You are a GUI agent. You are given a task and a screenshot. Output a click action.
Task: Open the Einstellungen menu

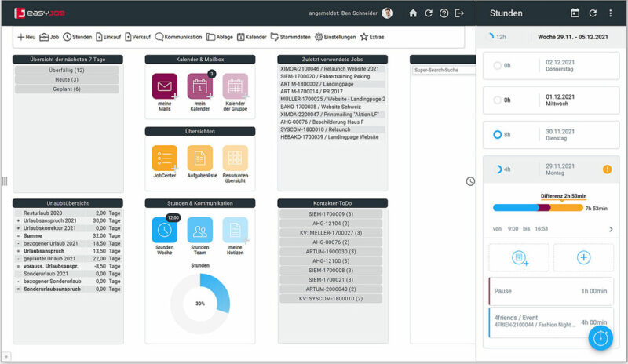[336, 37]
